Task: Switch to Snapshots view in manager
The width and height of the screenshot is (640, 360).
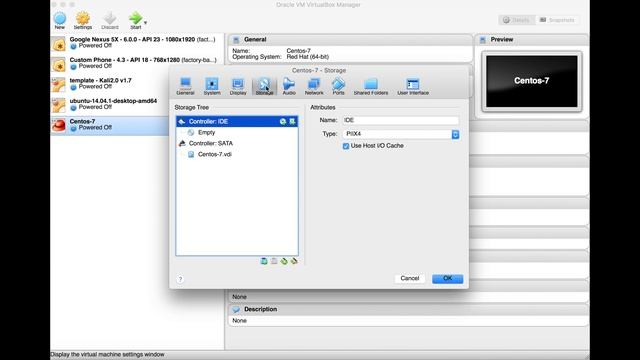Action: point(557,20)
